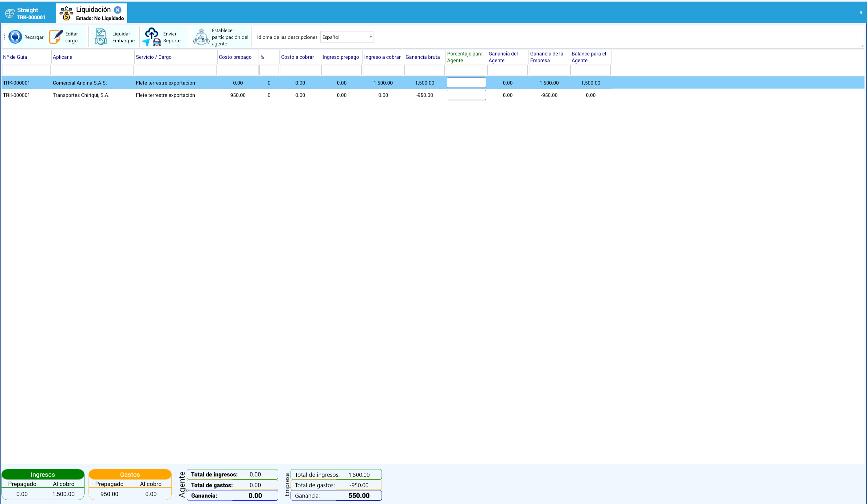Close the Liquidación tab

coord(118,10)
